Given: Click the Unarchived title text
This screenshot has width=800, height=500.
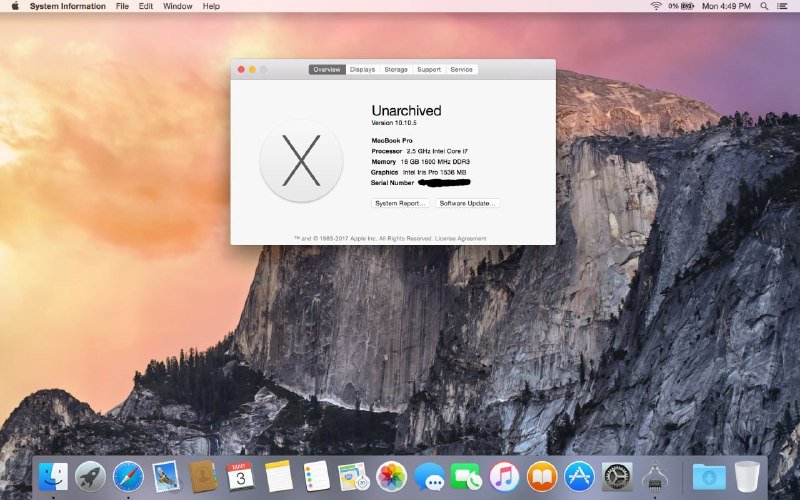Looking at the screenshot, I should (406, 110).
